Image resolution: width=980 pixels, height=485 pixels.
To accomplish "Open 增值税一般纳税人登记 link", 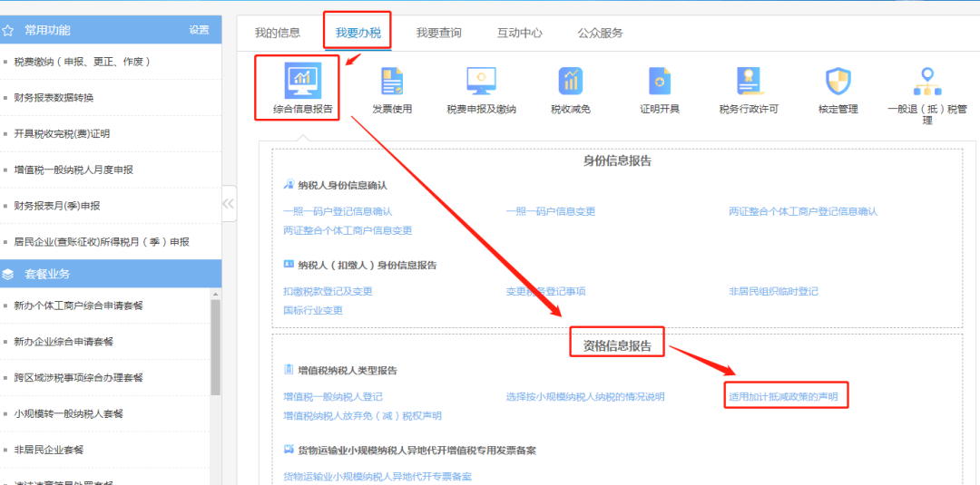I will tap(332, 397).
